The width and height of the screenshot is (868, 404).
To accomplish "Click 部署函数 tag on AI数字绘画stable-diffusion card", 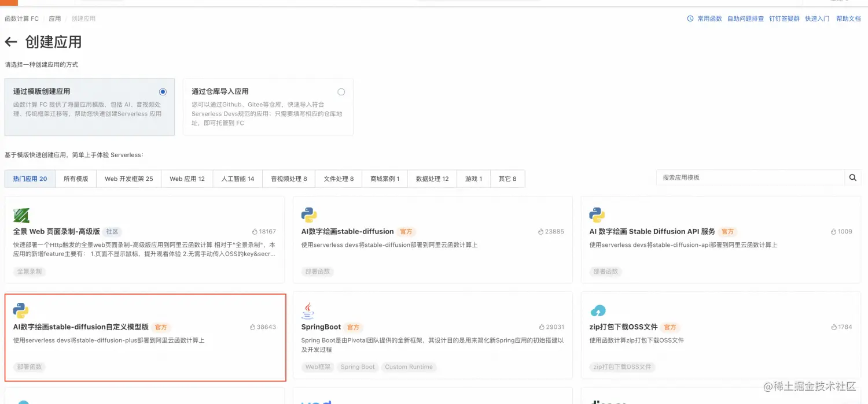I will click(x=317, y=271).
